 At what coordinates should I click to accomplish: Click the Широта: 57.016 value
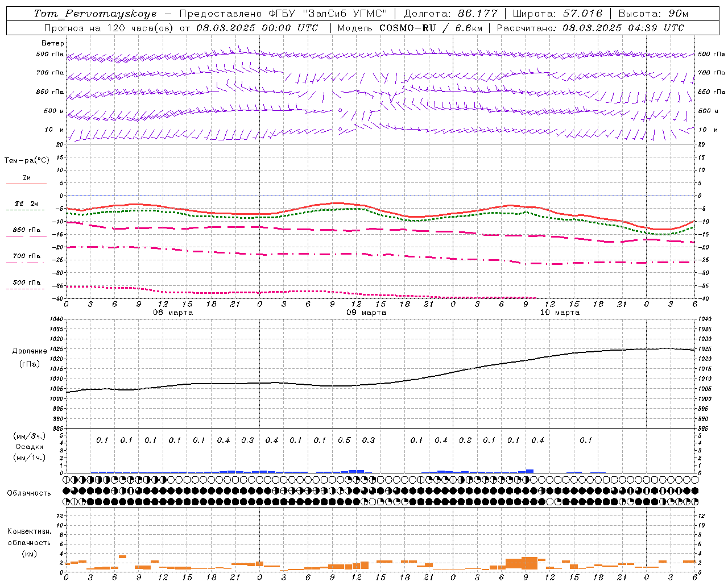point(557,14)
